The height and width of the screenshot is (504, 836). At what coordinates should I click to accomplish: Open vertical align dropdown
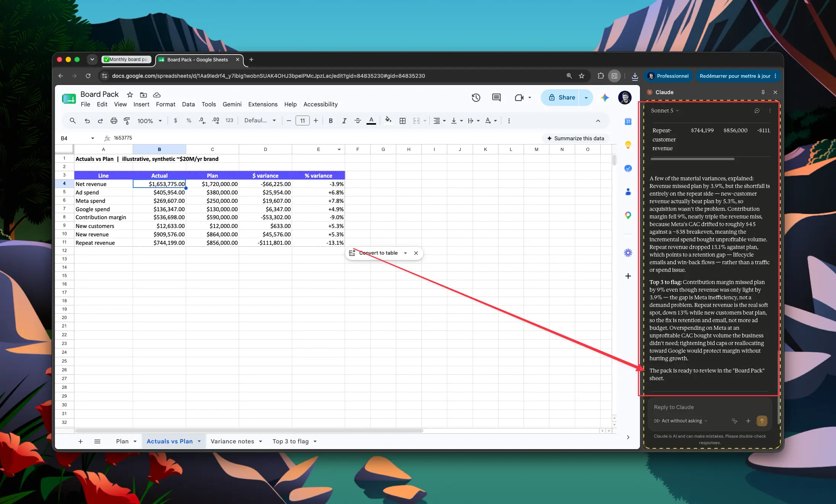click(457, 120)
